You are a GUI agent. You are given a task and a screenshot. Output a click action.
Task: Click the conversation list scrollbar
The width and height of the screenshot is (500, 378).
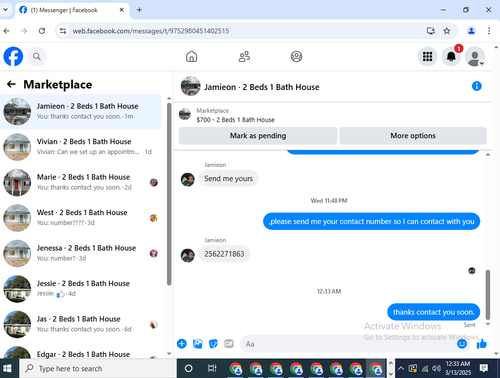169,194
